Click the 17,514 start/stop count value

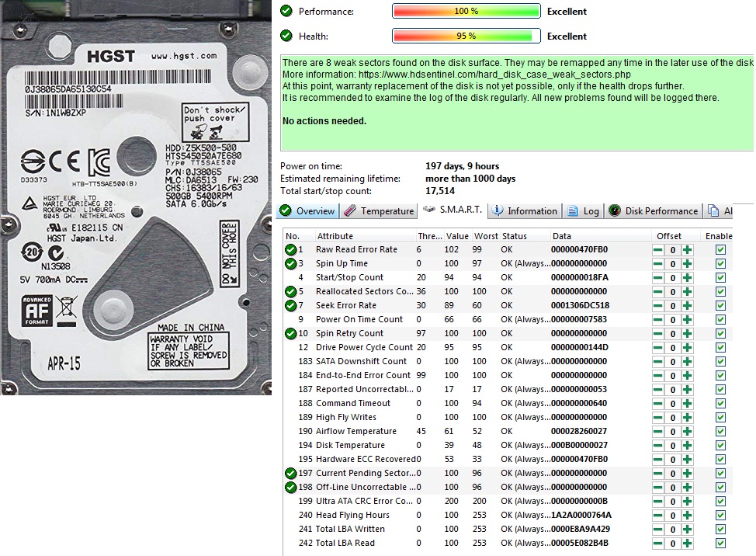pyautogui.click(x=440, y=190)
